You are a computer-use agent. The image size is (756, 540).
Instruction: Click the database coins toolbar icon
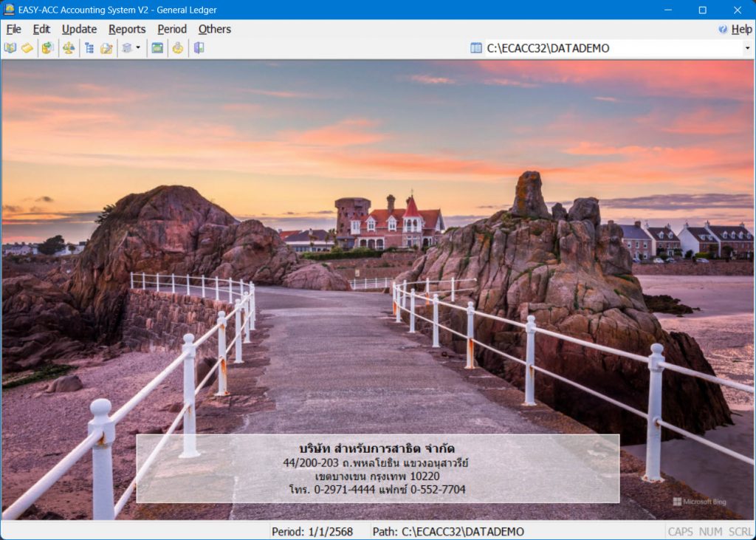click(x=47, y=48)
